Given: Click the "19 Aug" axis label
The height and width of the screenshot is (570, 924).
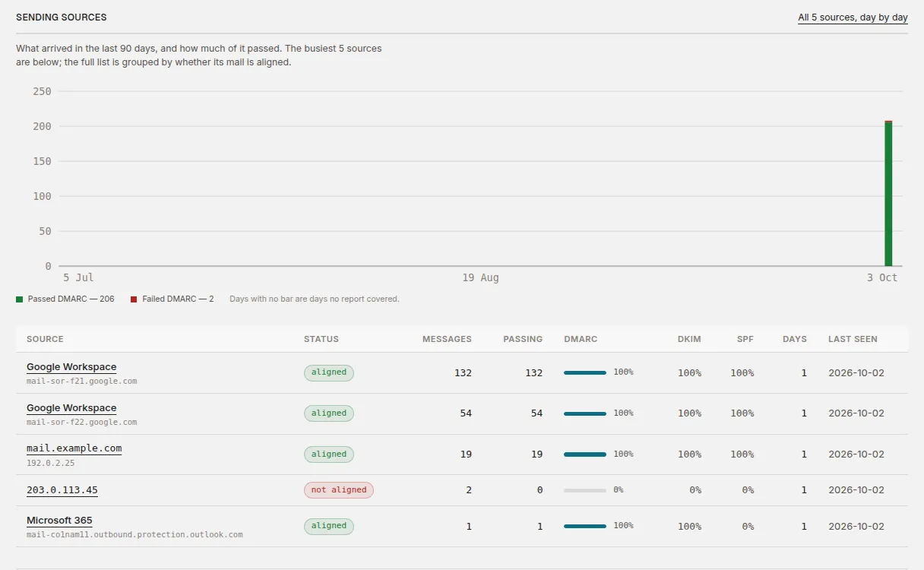Looking at the screenshot, I should tap(480, 278).
